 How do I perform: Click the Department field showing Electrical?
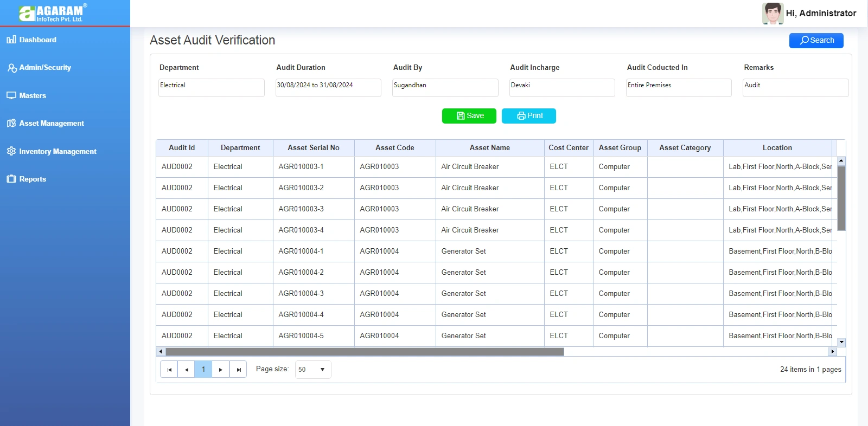212,88
